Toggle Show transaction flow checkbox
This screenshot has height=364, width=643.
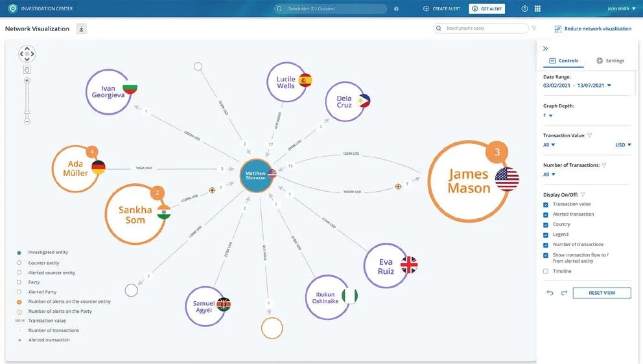point(545,255)
